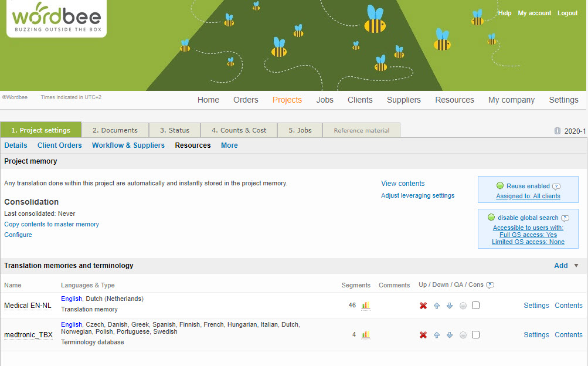
Task: Open the Suppliers menu item
Action: click(403, 100)
